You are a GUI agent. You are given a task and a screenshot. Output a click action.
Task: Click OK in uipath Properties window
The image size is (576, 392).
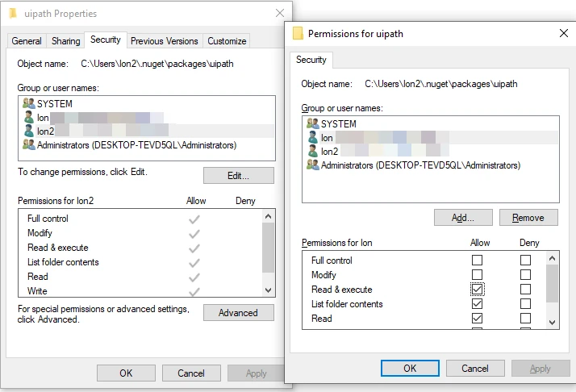pyautogui.click(x=126, y=373)
